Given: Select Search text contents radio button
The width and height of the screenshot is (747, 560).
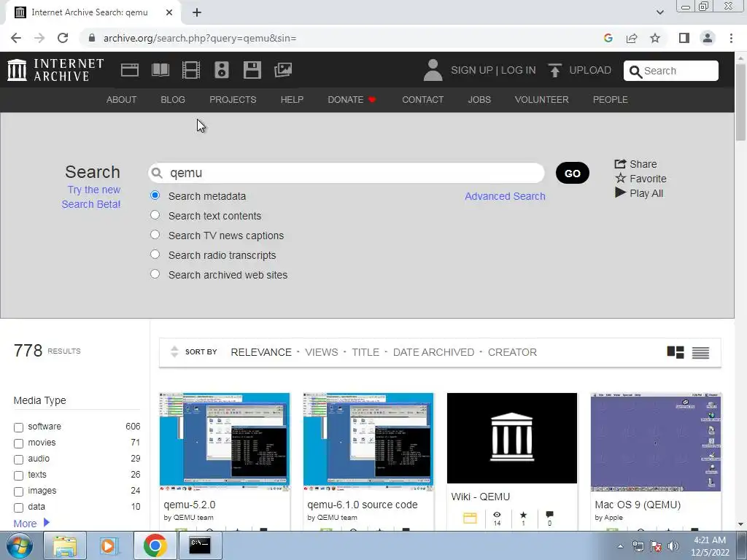Looking at the screenshot, I should point(155,215).
